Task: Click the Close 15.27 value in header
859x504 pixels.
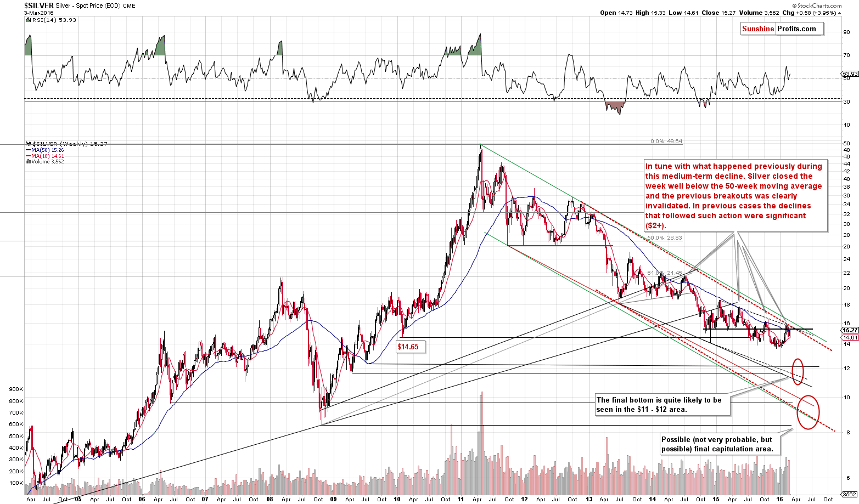Action: click(x=718, y=13)
